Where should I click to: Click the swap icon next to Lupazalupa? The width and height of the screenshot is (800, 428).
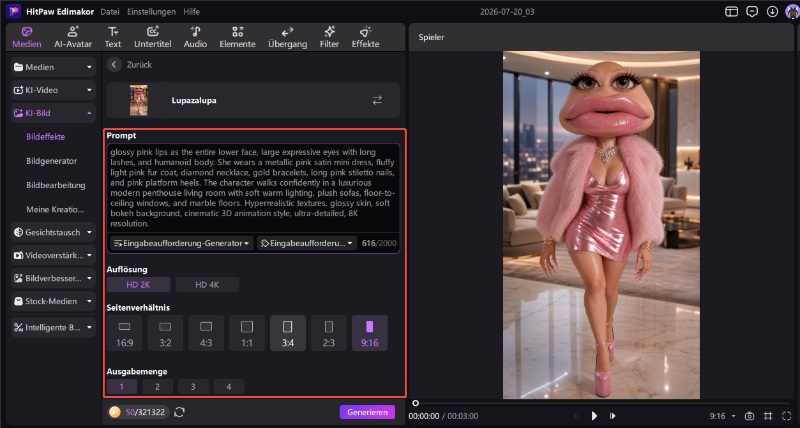click(377, 100)
